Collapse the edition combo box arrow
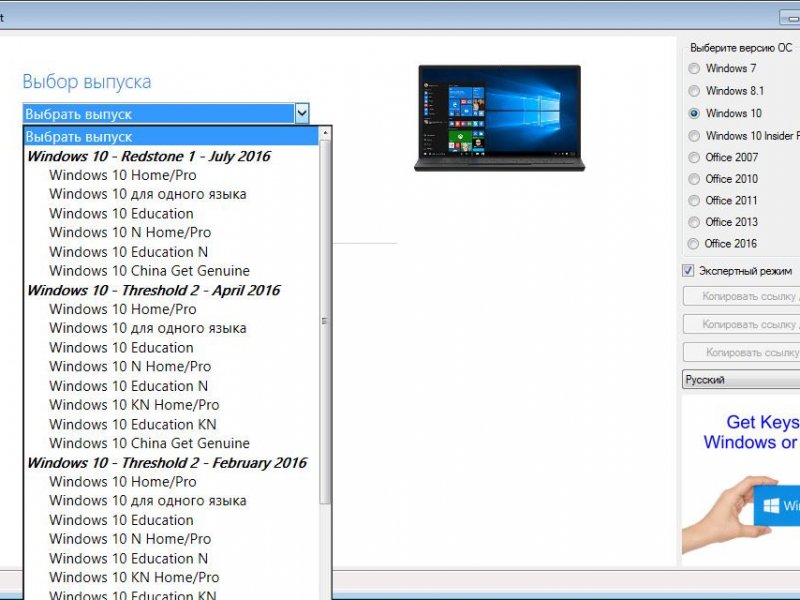Screen dimensions: 800x600 pyautogui.click(x=302, y=113)
